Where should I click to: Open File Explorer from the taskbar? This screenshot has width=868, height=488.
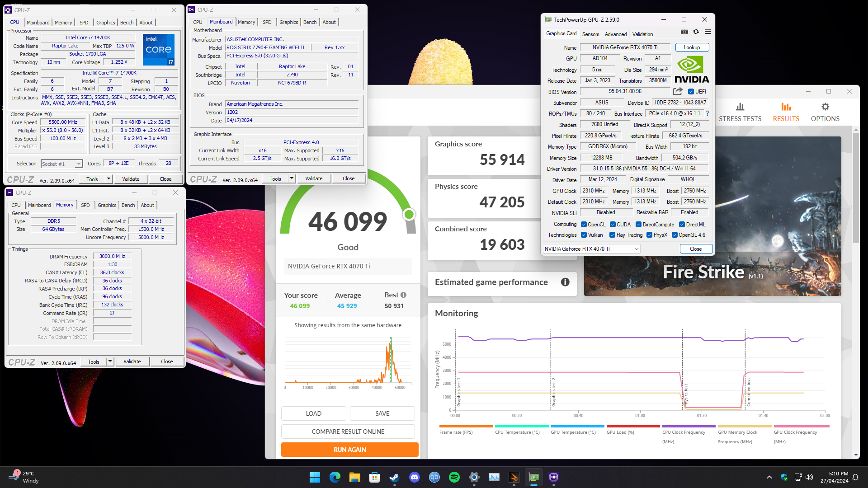tap(354, 477)
